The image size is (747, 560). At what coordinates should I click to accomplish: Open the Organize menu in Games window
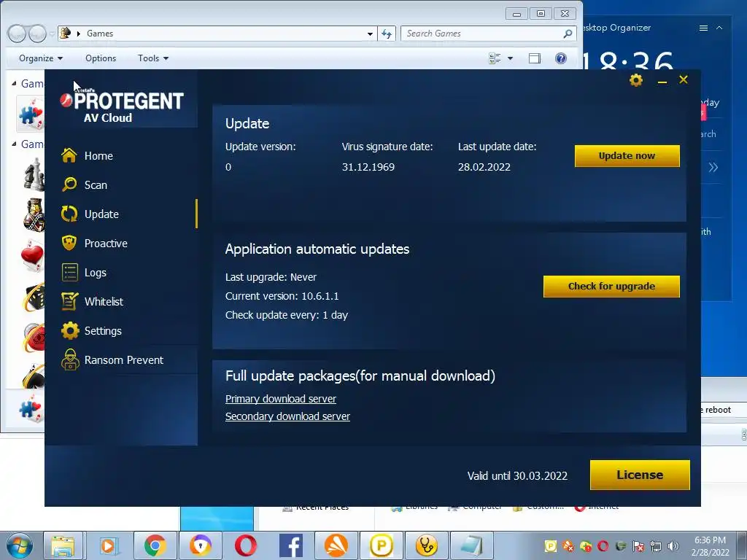click(41, 58)
